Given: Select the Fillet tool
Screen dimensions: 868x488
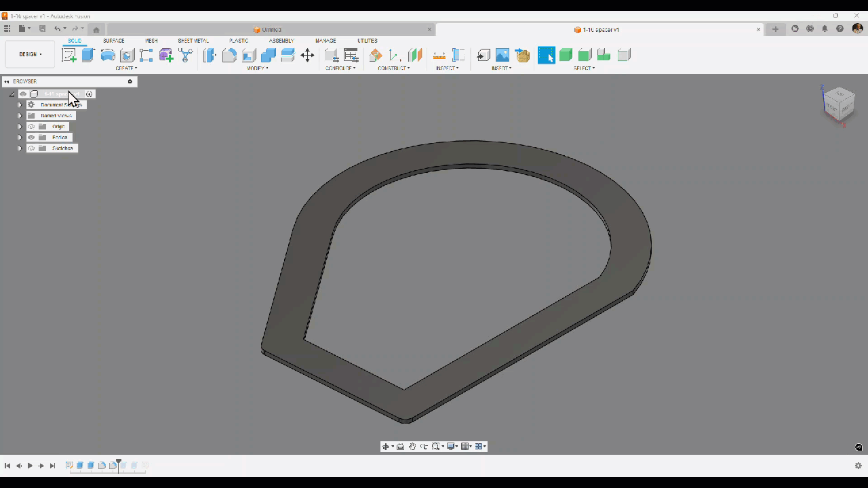Looking at the screenshot, I should point(229,56).
